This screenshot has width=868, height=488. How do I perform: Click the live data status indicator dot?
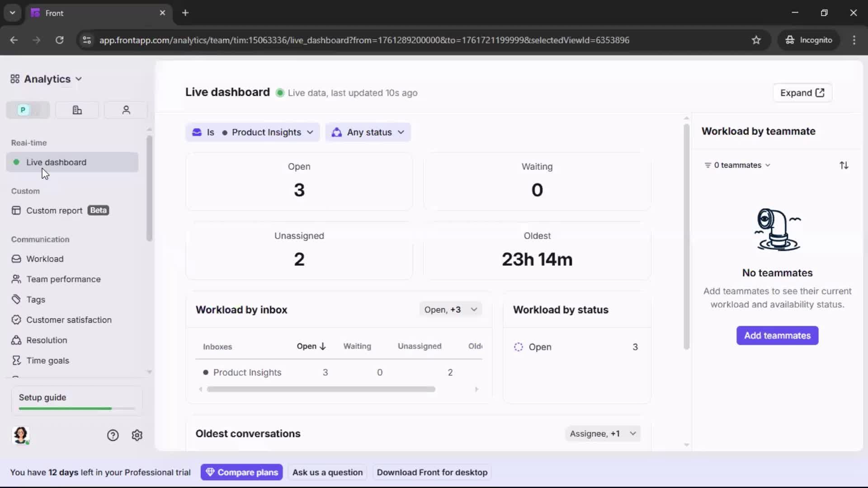[280, 93]
